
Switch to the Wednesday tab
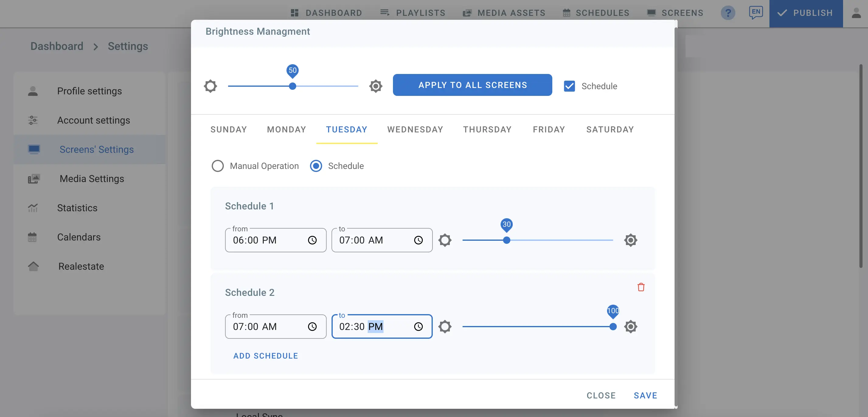[415, 129]
